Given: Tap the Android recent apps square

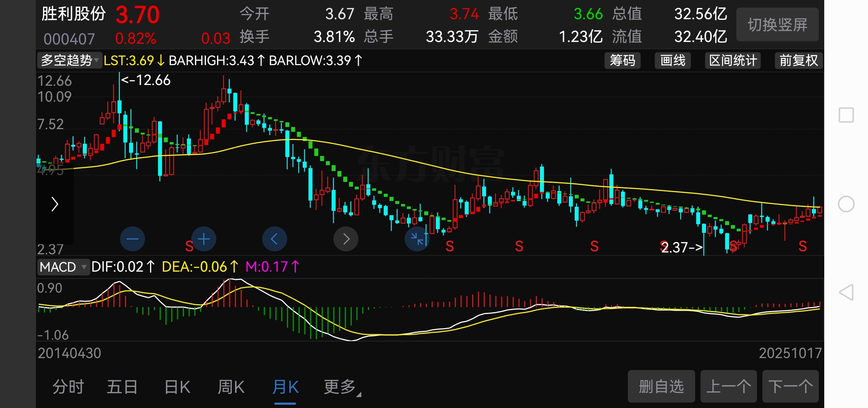Looking at the screenshot, I should click(x=846, y=115).
